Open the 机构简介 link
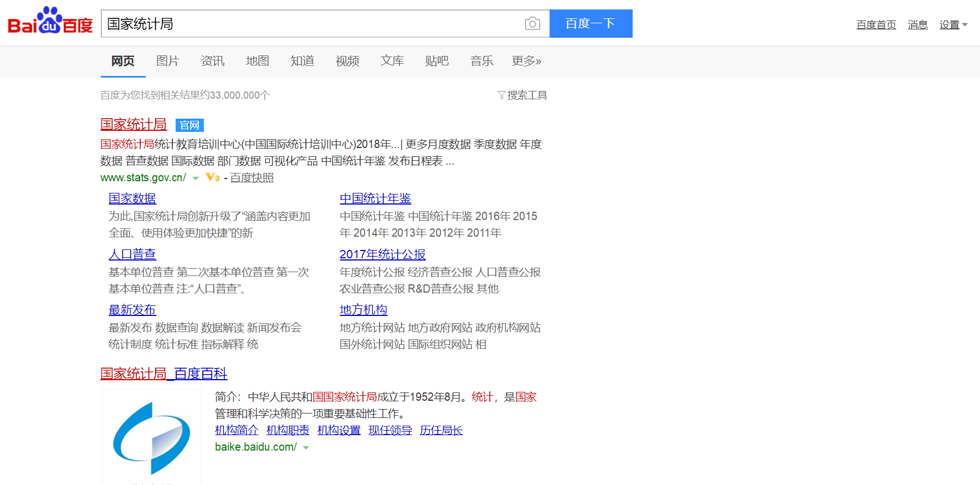This screenshot has height=485, width=980. click(237, 430)
